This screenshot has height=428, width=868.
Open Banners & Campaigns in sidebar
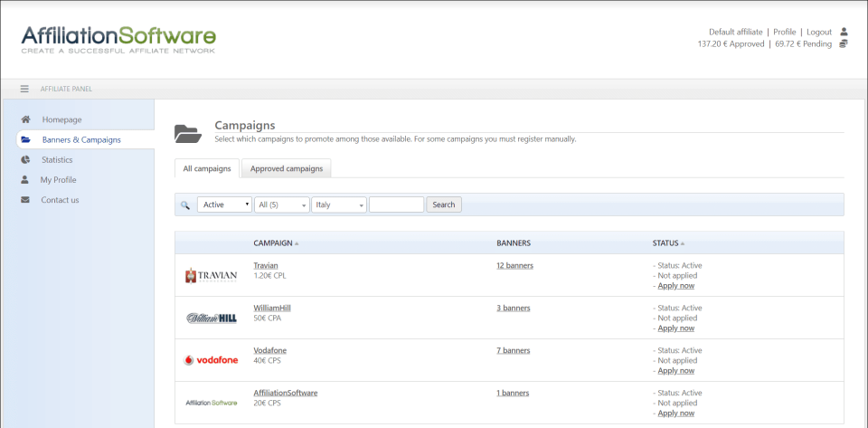coord(81,139)
